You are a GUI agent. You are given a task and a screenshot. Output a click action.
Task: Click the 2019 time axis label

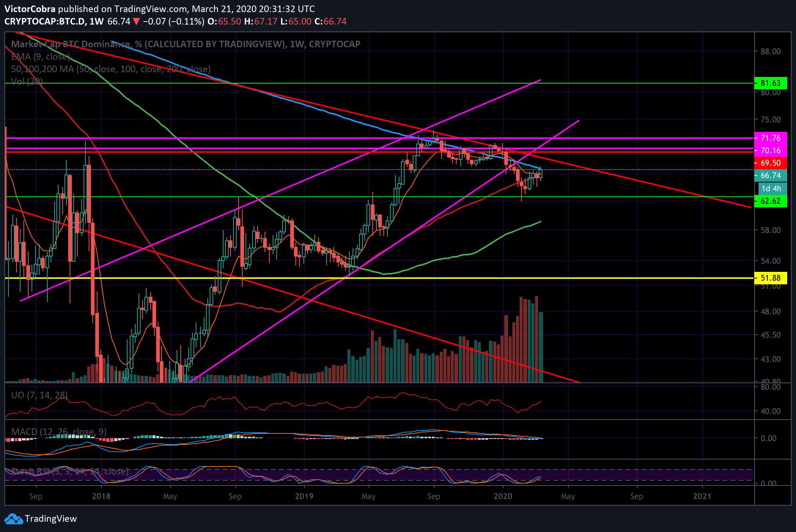point(304,496)
